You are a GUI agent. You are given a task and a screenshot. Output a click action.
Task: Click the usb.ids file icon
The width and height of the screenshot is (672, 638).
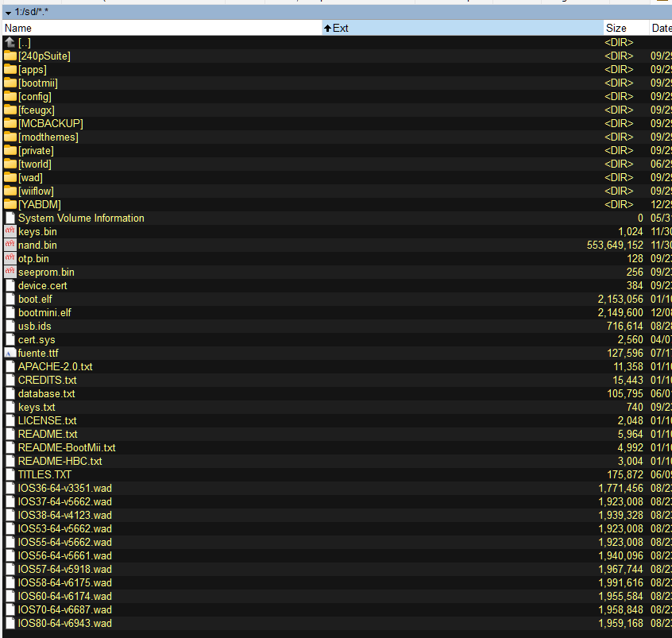(x=10, y=327)
